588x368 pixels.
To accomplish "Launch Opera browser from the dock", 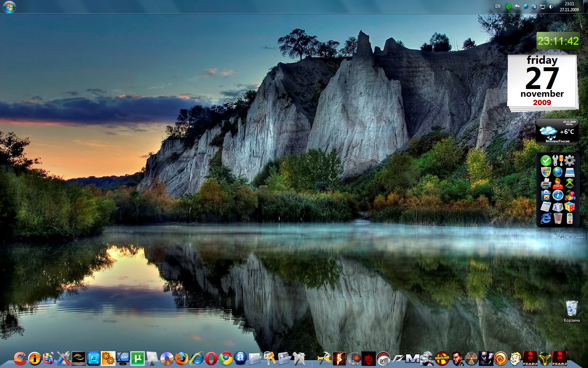I will tap(211, 359).
